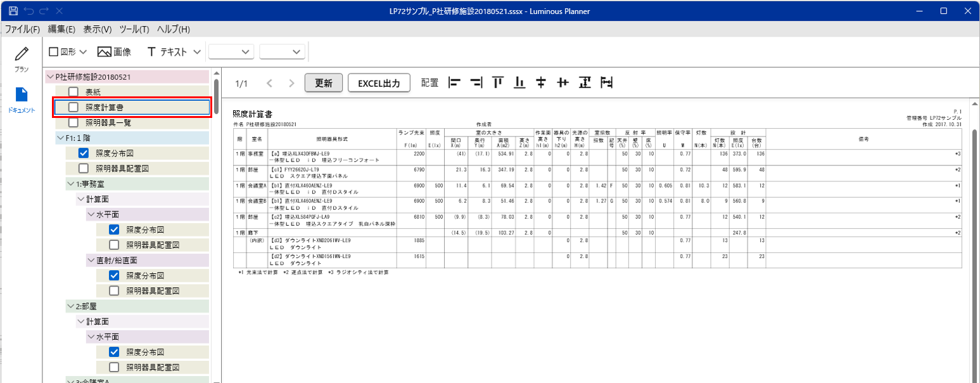This screenshot has width=980, height=383.
Task: Check the 表紙 checkbox
Action: tap(73, 92)
